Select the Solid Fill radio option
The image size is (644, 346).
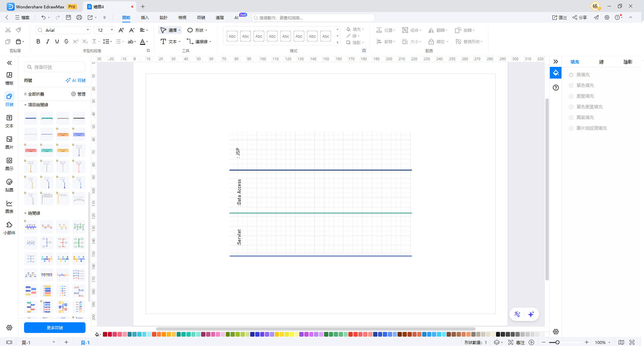571,86
